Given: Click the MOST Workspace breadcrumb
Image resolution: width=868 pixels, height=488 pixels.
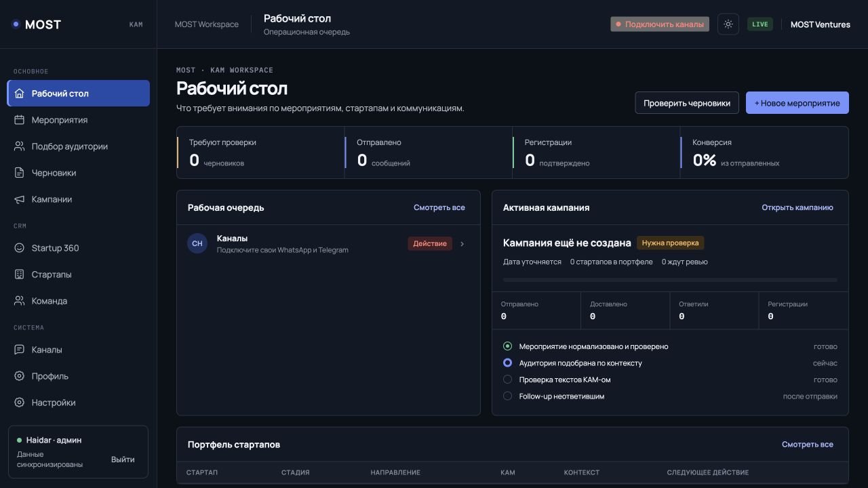Looking at the screenshot, I should coord(207,24).
